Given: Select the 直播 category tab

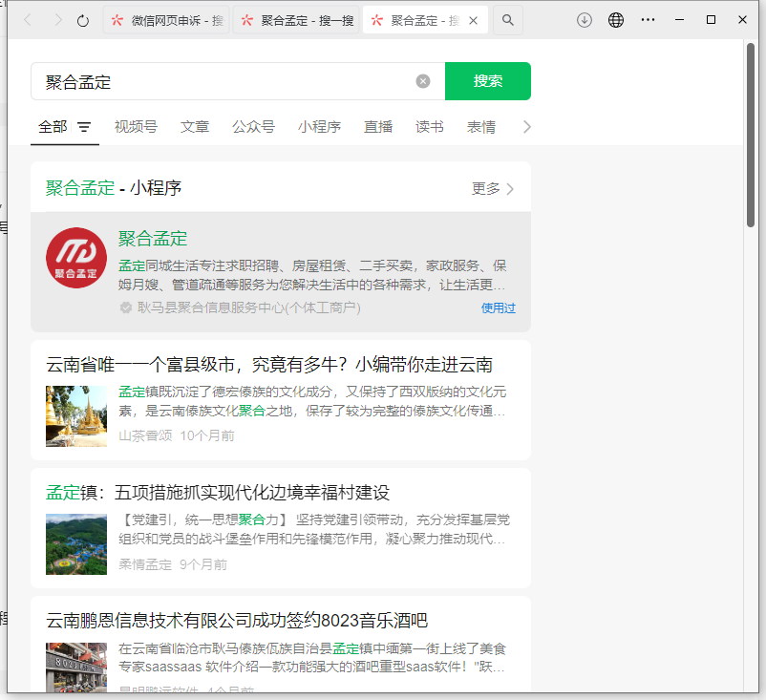Looking at the screenshot, I should pos(378,127).
